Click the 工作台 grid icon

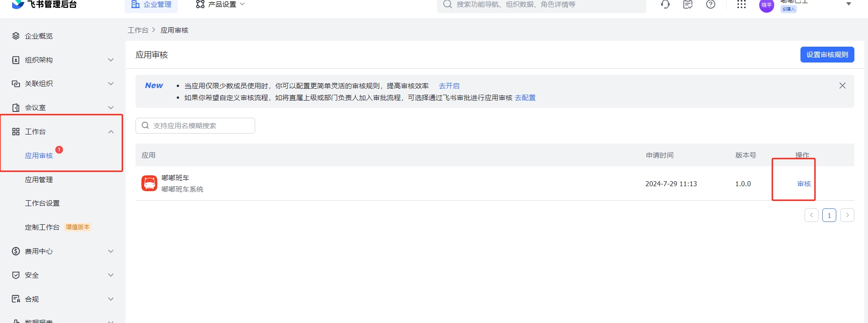[16, 131]
